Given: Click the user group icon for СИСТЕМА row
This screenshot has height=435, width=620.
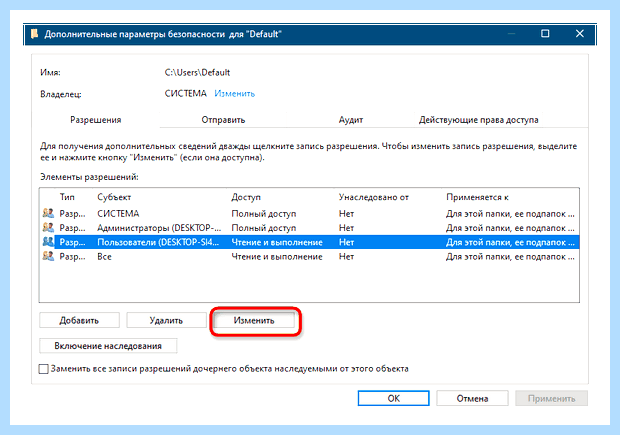Looking at the screenshot, I should click(48, 213).
